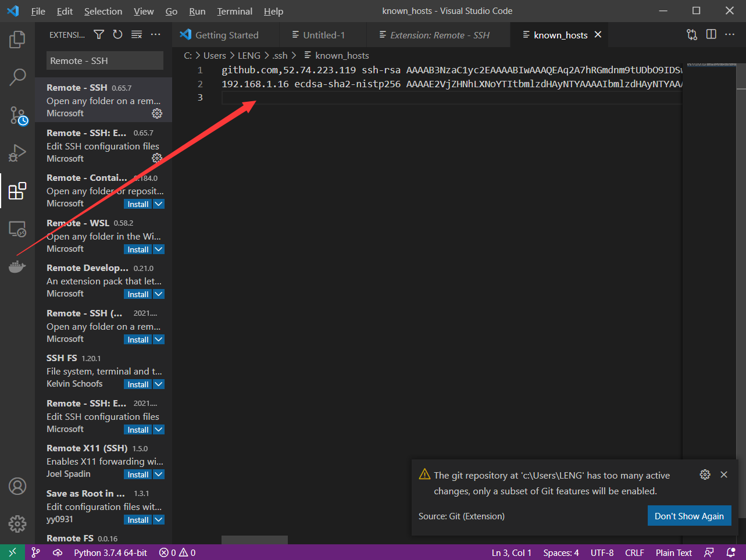The width and height of the screenshot is (746, 560).
Task: Click the Don't Show Again button
Action: click(689, 515)
